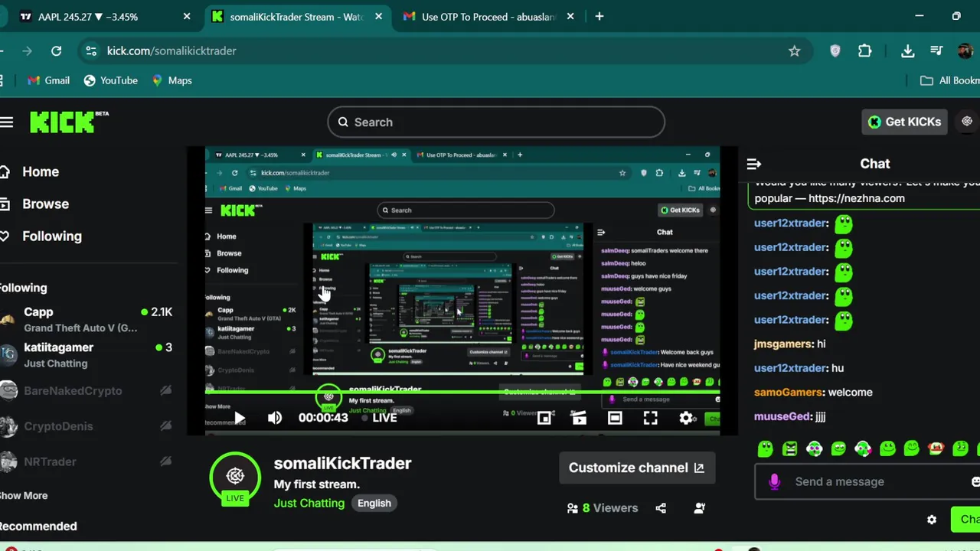
Task: Open the emoji picker in message box
Action: 975,481
